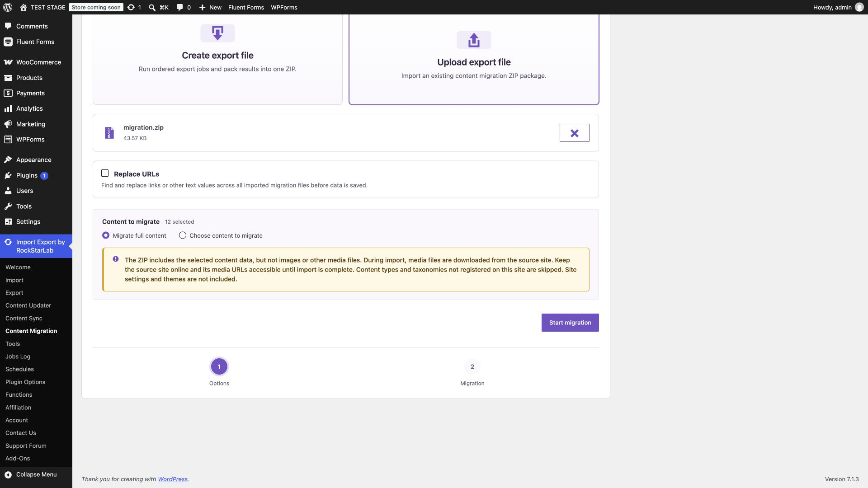Screen dimensions: 868x488
Task: Open Marketing megaphone menu item
Action: pos(36,124)
